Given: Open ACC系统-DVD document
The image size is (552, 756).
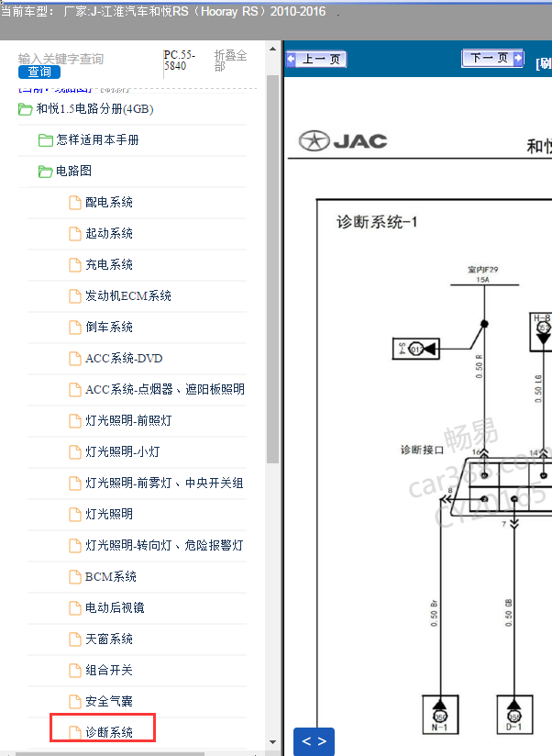Looking at the screenshot, I should pos(124,358).
